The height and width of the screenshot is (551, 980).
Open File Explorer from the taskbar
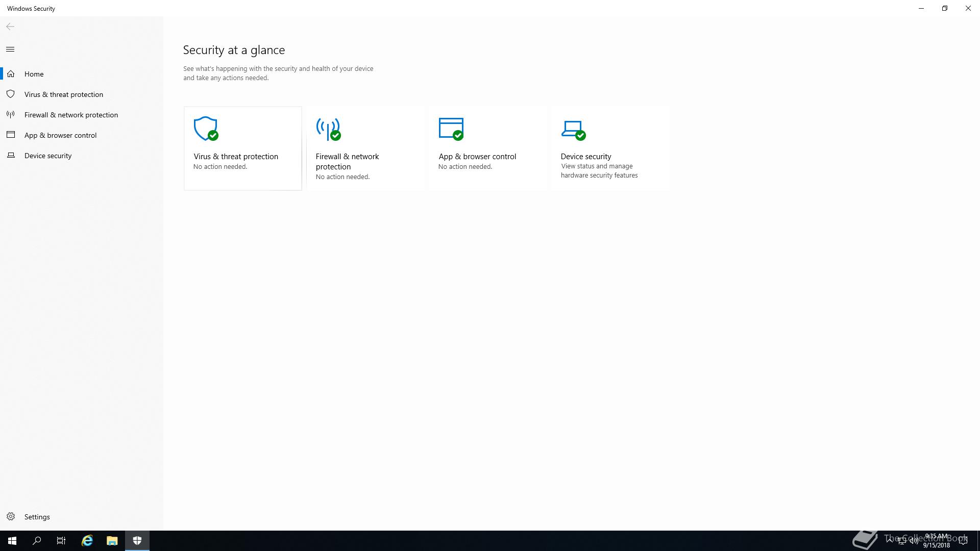coord(112,541)
